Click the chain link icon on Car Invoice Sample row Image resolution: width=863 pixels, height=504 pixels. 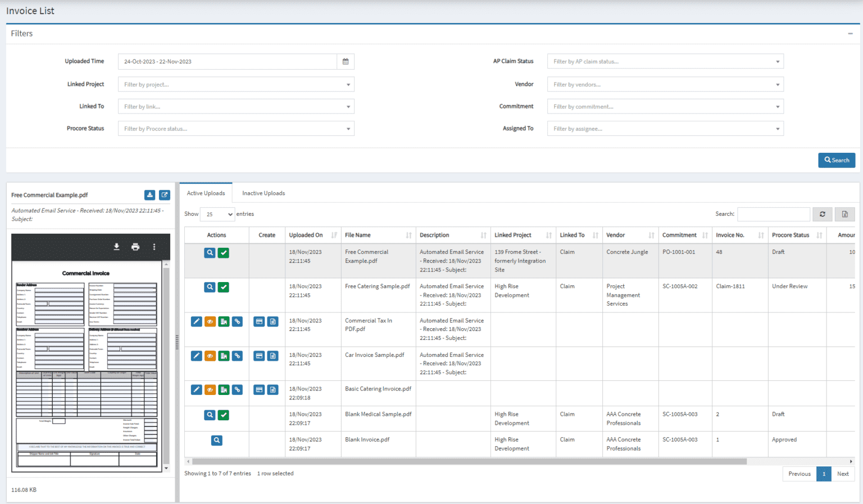pos(237,355)
